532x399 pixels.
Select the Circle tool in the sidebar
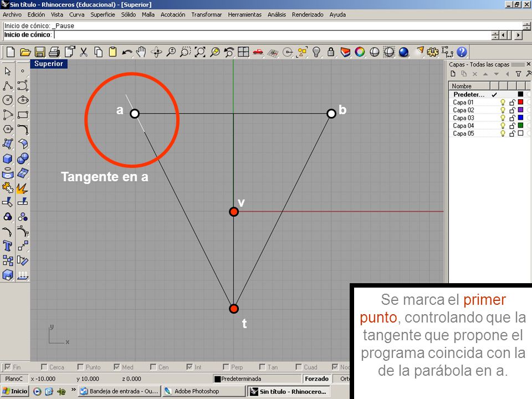pos(7,100)
